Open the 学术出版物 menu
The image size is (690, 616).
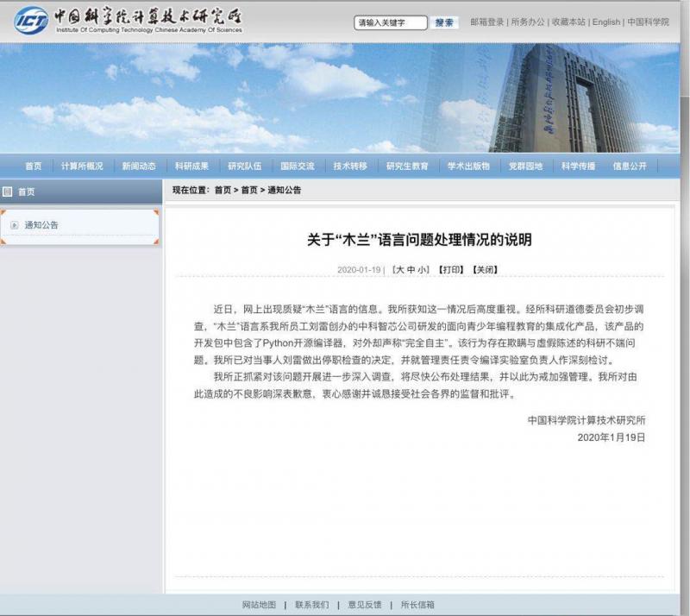[x=468, y=166]
